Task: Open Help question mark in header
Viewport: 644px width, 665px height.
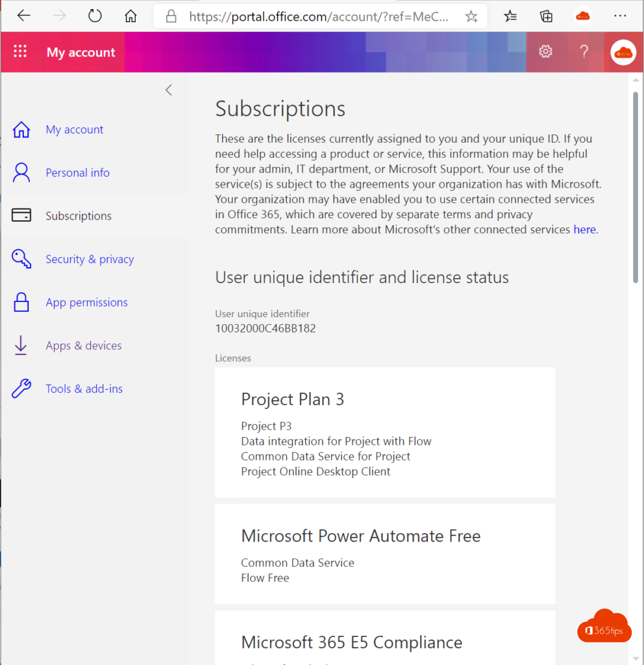Action: 584,52
